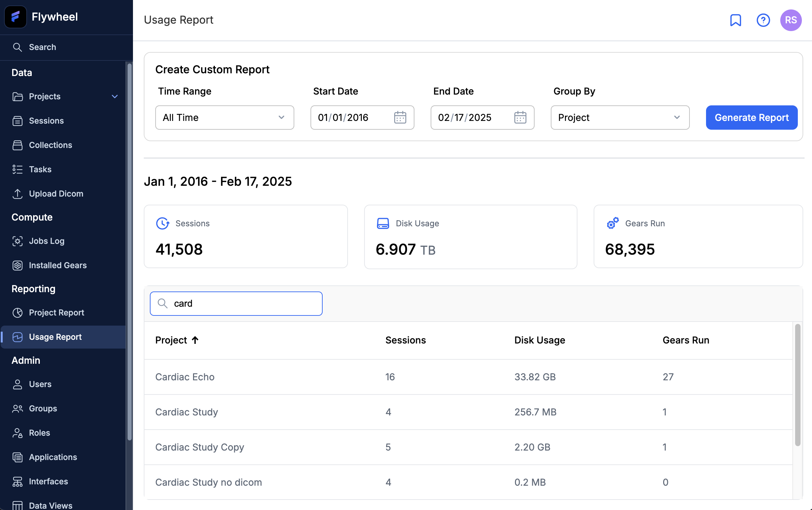Image resolution: width=812 pixels, height=510 pixels.
Task: Expand the Projects chevron in sidebar
Action: [x=115, y=97]
